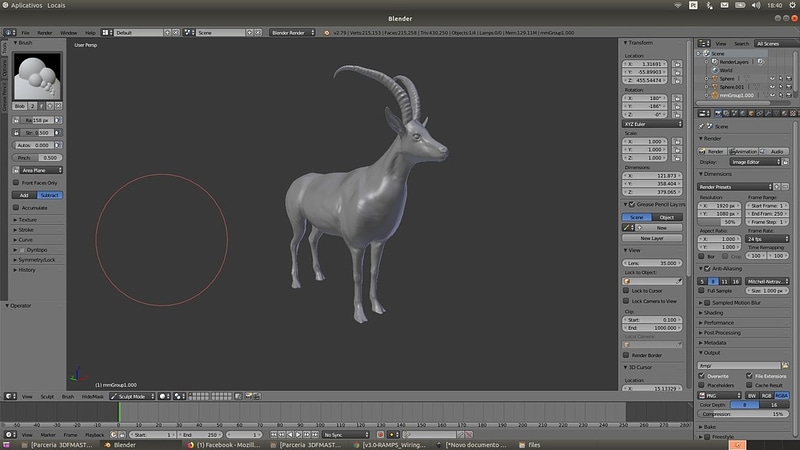Click the Lens value field
The width and height of the screenshot is (800, 450).
pos(652,263)
